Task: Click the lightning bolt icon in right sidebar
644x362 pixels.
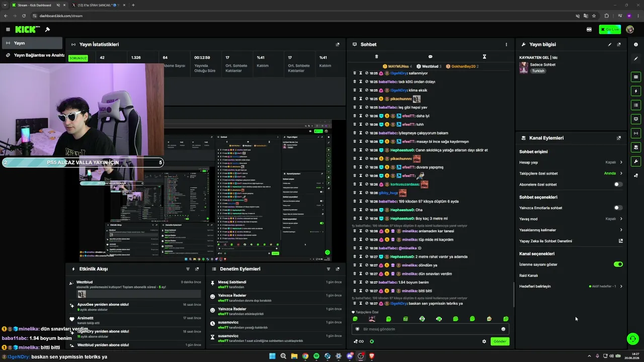Action: click(x=636, y=91)
